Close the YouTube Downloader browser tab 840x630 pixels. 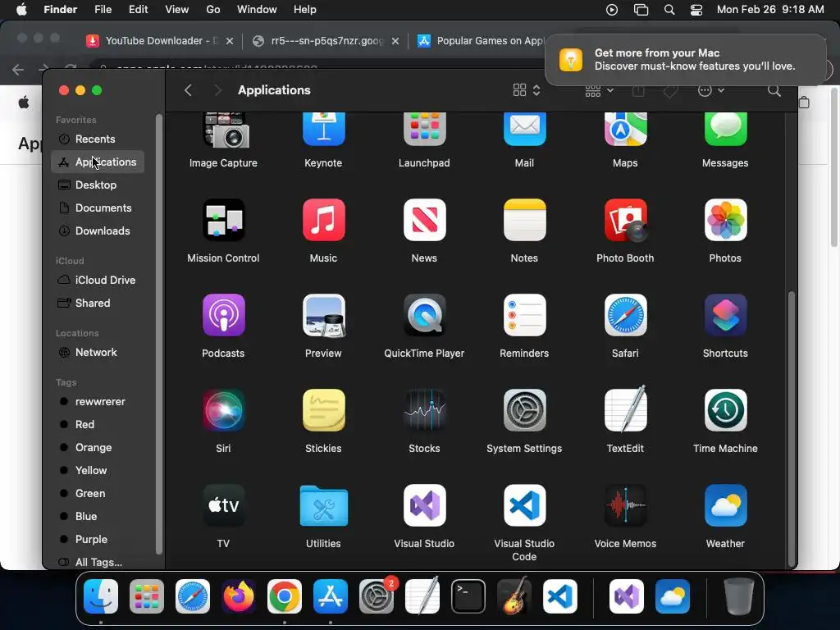(230, 41)
